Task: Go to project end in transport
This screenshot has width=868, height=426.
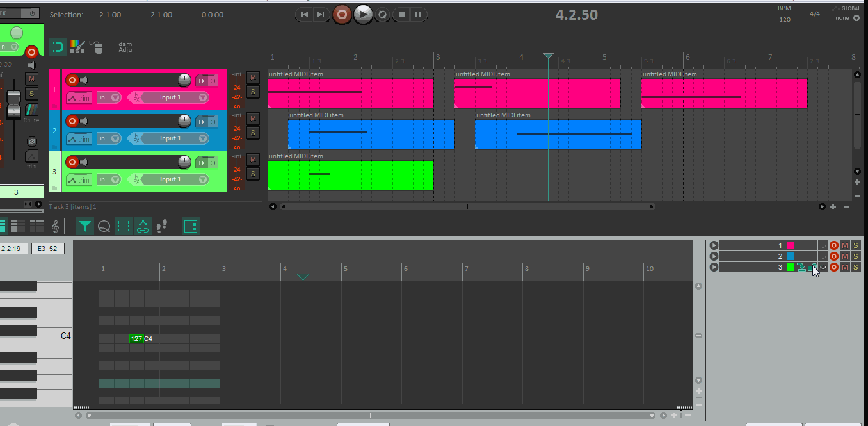Action: [x=321, y=14]
